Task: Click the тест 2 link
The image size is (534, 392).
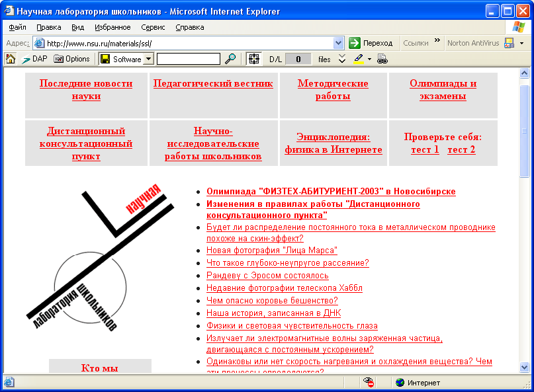Action: pos(461,149)
